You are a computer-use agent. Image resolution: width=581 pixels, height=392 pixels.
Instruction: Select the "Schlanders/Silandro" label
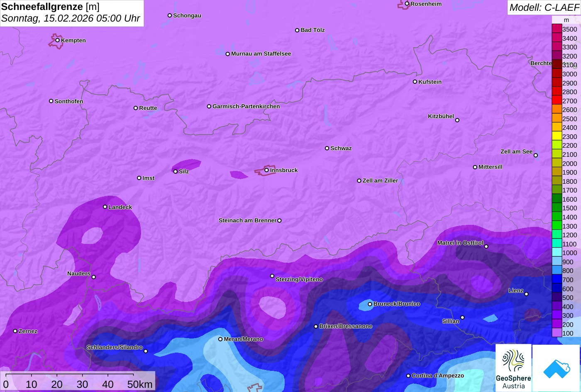[x=115, y=348]
